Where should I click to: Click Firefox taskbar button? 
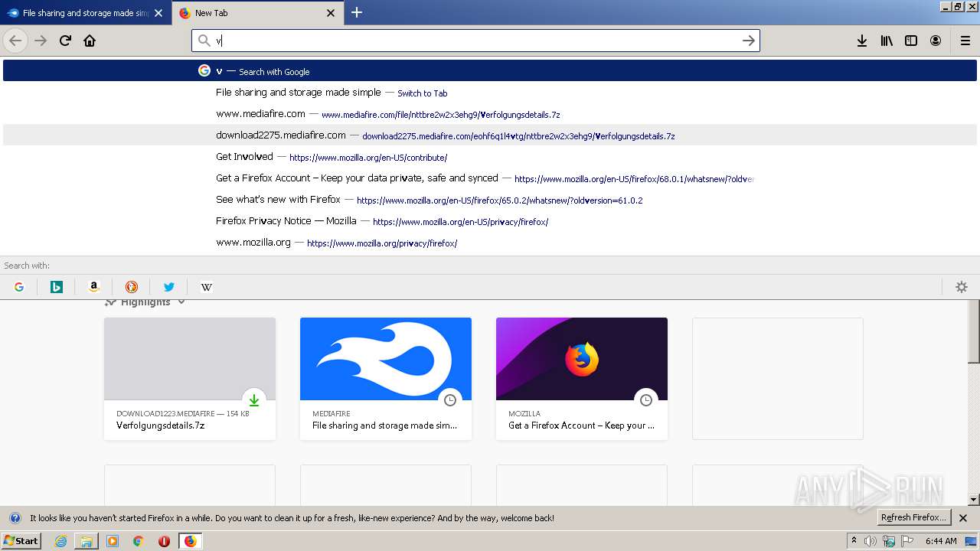[x=190, y=541]
